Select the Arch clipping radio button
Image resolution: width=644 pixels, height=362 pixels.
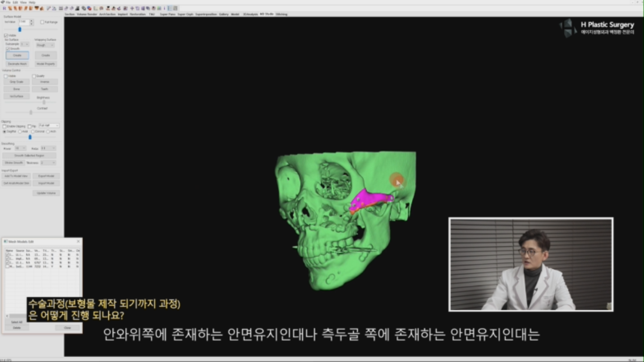(x=48, y=132)
